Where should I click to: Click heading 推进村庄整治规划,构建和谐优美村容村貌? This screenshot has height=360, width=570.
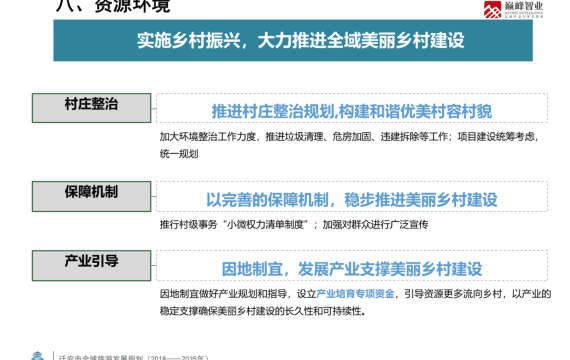[x=352, y=111]
